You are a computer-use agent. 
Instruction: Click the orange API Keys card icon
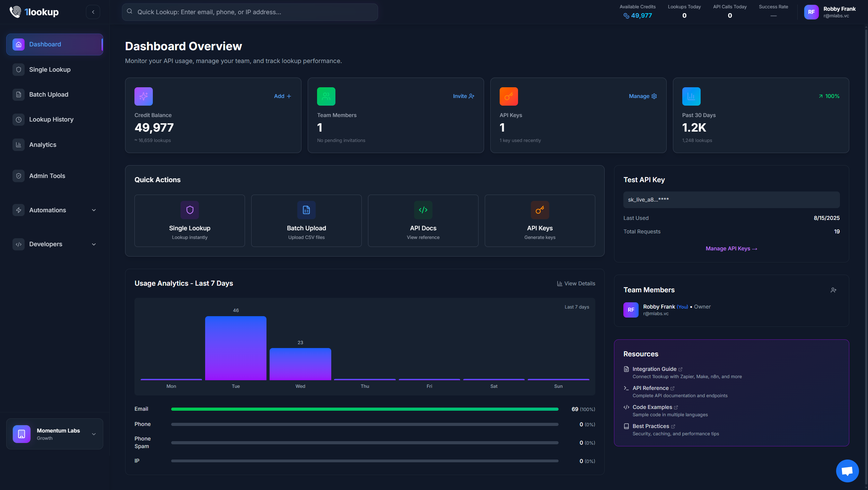(x=508, y=96)
